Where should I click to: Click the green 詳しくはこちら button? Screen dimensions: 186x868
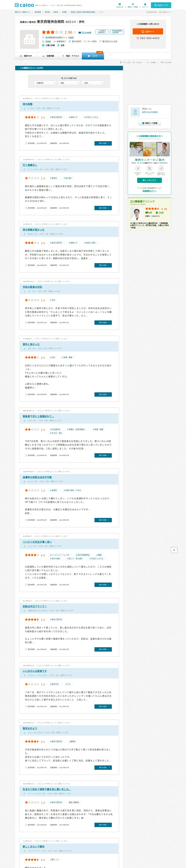click(x=149, y=180)
